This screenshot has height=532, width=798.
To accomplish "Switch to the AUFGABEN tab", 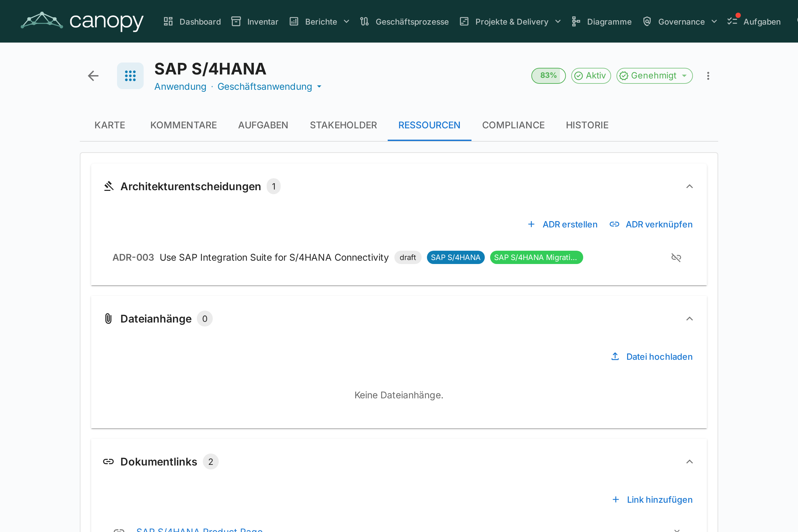I will point(263,125).
